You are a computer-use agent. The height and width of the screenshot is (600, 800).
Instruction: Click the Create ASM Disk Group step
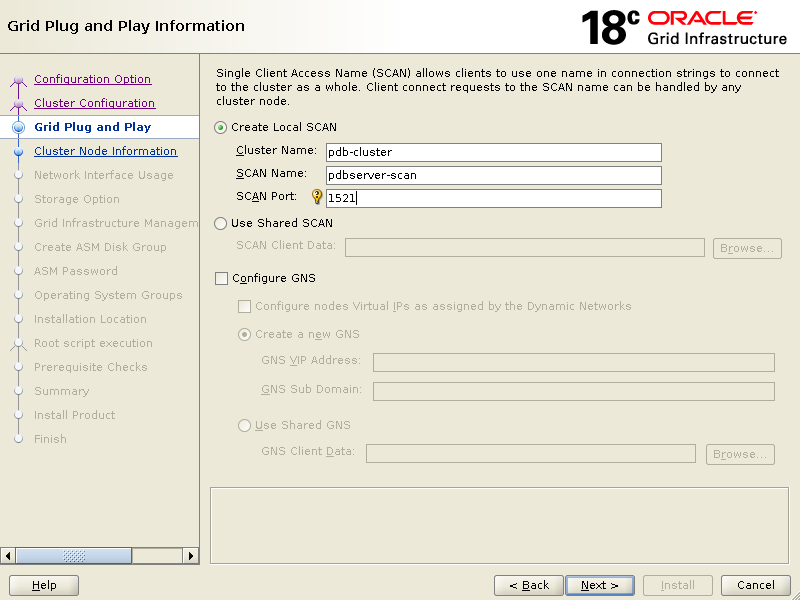click(x=100, y=247)
